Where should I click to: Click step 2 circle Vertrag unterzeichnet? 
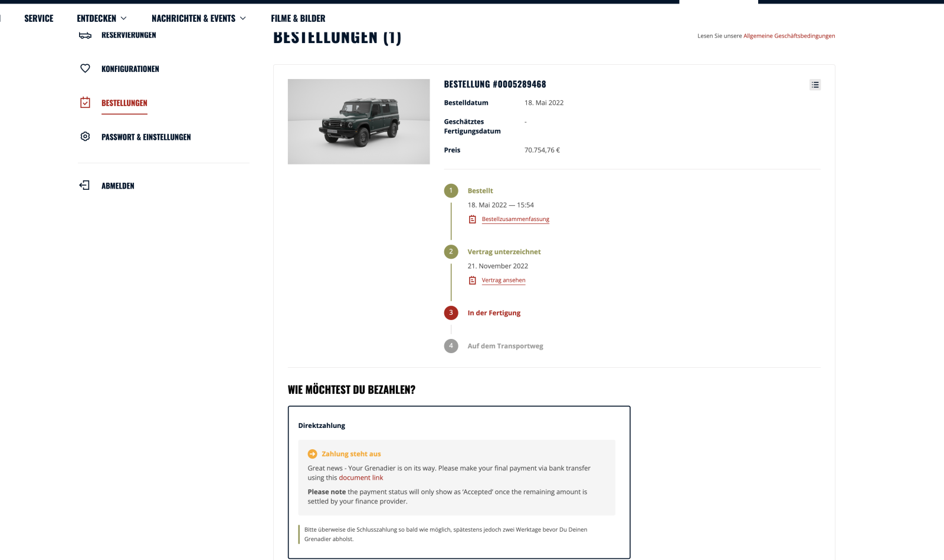(x=451, y=252)
